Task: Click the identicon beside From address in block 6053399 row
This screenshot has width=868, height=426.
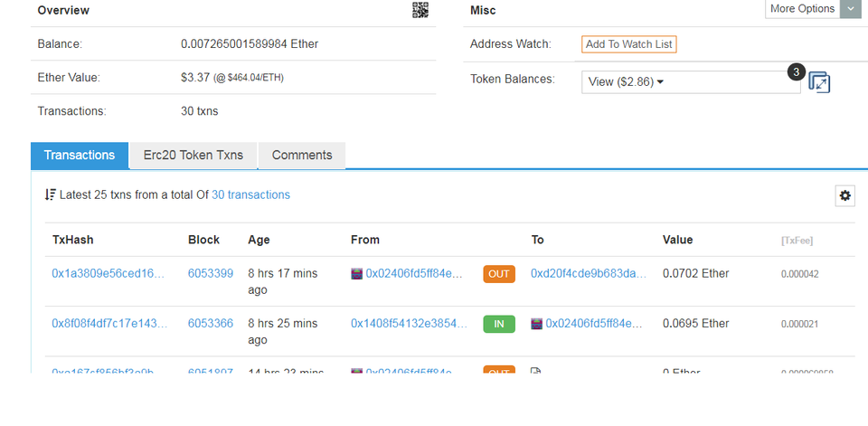Action: pos(357,274)
